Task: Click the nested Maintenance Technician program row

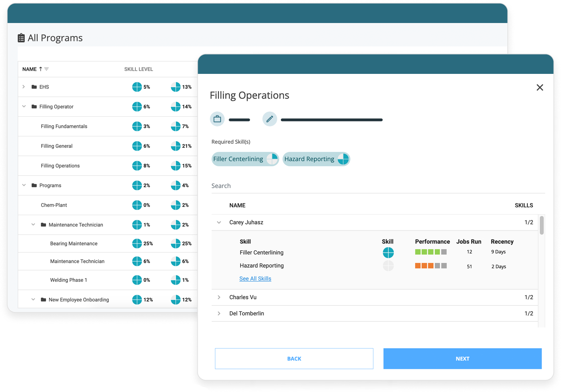Action: coord(108,261)
